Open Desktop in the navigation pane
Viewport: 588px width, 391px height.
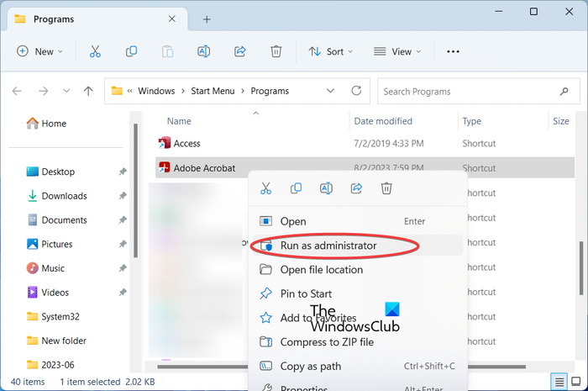coord(50,172)
